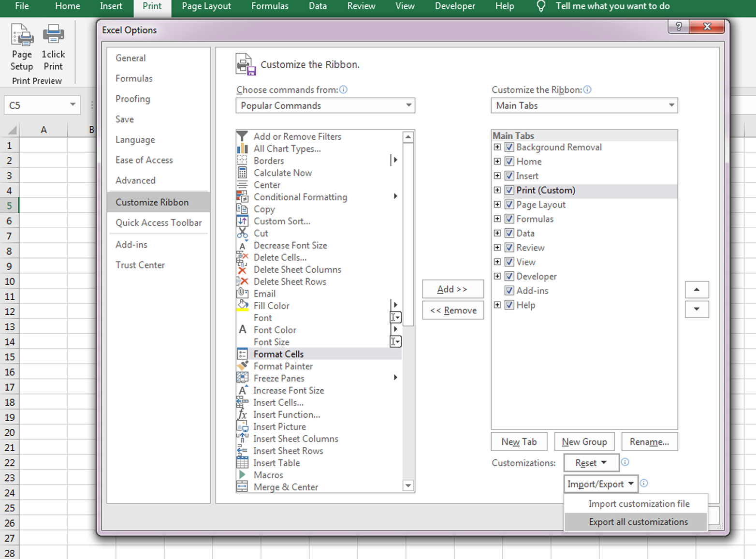
Task: Select the Copy command icon
Action: click(242, 209)
